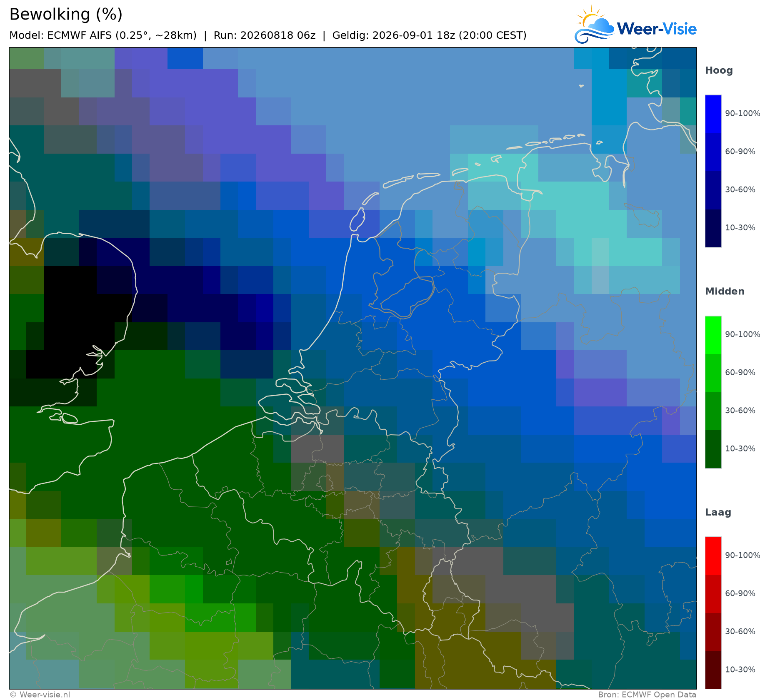Click the Bewolking (%) chart title

tap(66, 15)
